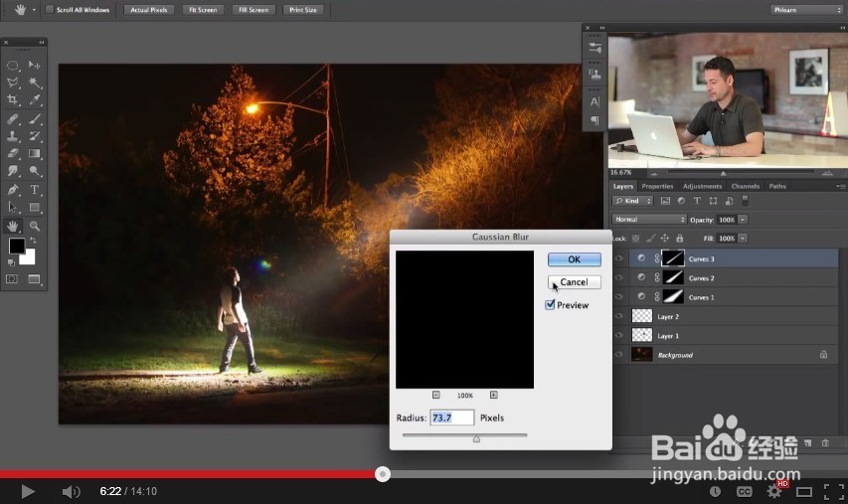Viewport: 848px width, 504px height.
Task: Toggle layer filtering switch on
Action: [746, 201]
